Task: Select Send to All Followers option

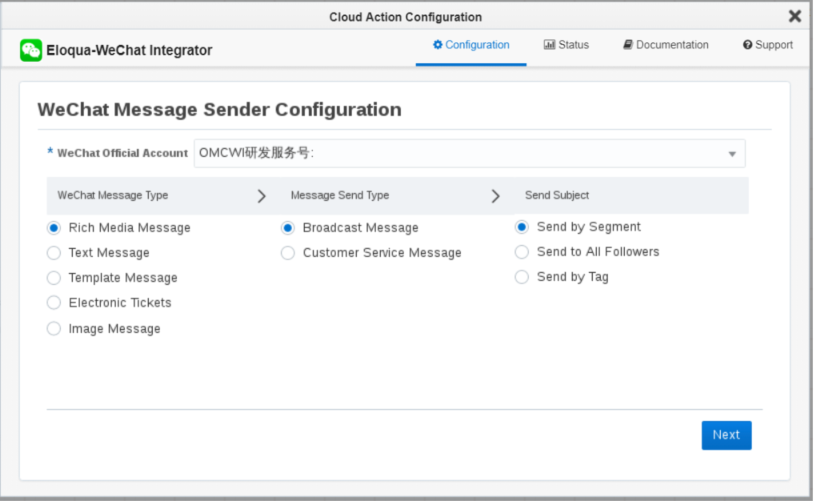Action: (522, 252)
